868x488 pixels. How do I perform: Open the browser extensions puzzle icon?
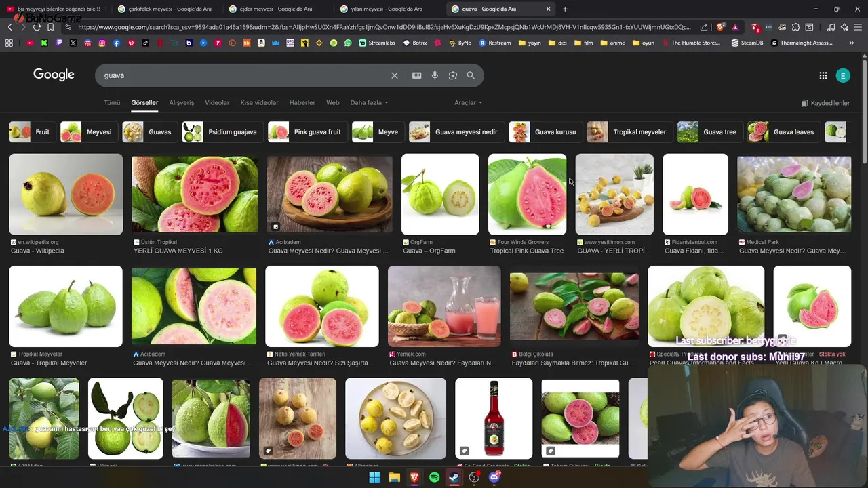tap(795, 27)
